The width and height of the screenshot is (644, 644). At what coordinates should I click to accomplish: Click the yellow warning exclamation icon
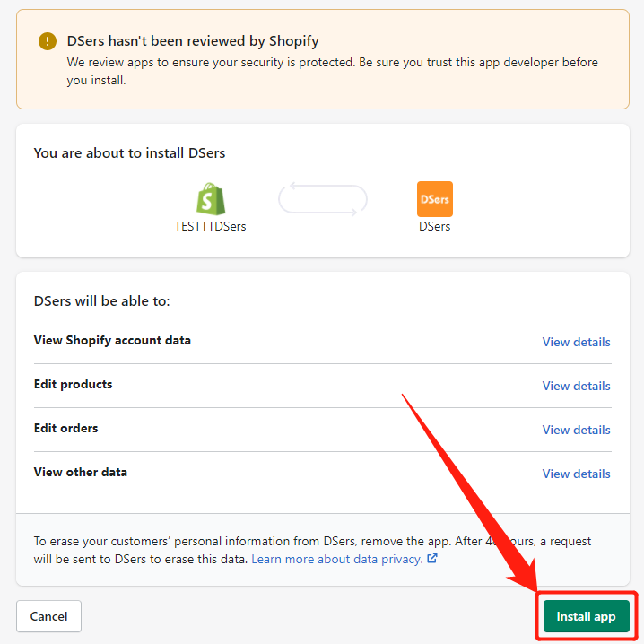[x=48, y=41]
